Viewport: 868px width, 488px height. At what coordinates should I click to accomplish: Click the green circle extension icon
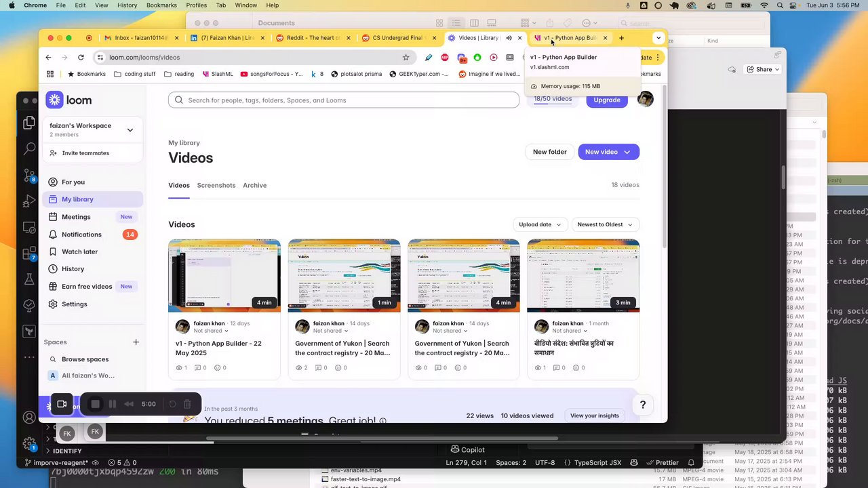pos(477,58)
